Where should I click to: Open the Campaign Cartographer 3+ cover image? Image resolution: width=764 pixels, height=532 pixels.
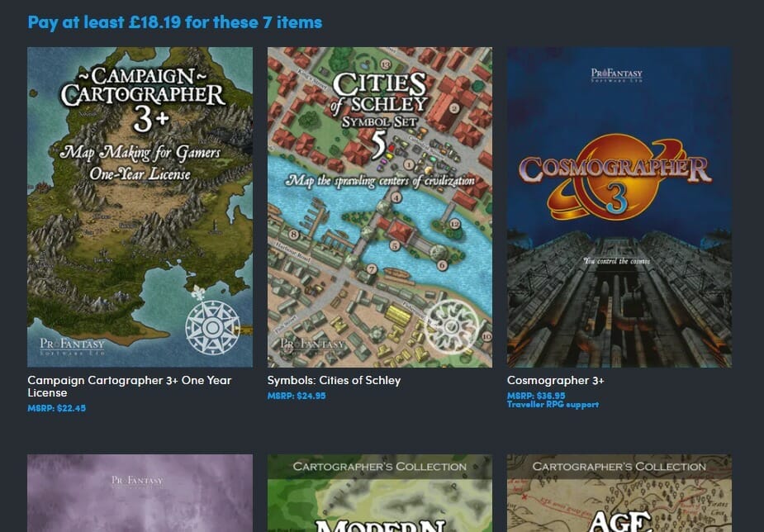tap(140, 207)
